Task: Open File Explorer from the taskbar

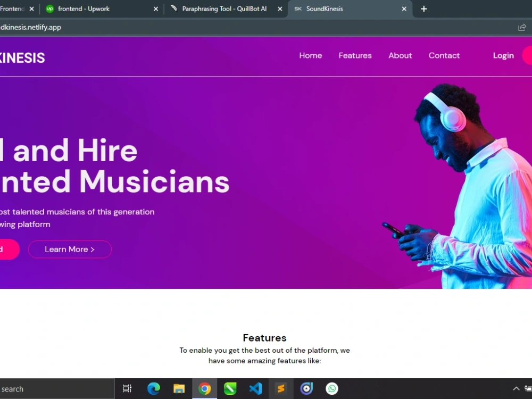Action: coord(179,388)
